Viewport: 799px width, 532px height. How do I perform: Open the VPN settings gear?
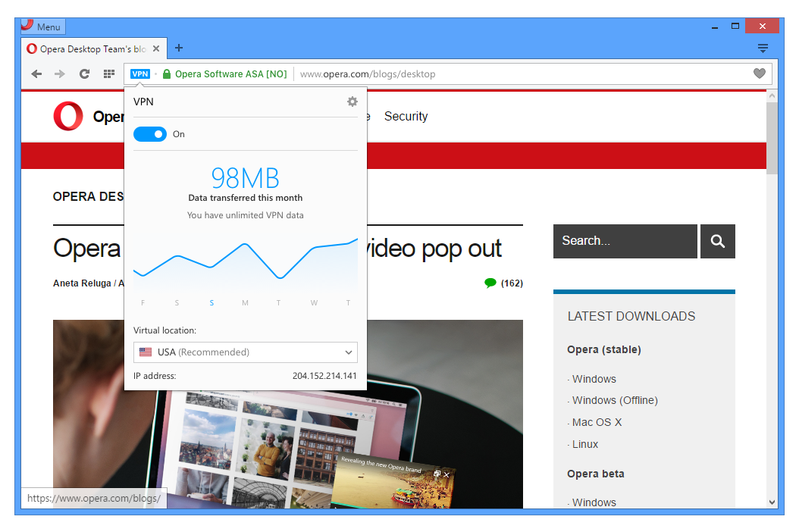coord(352,101)
